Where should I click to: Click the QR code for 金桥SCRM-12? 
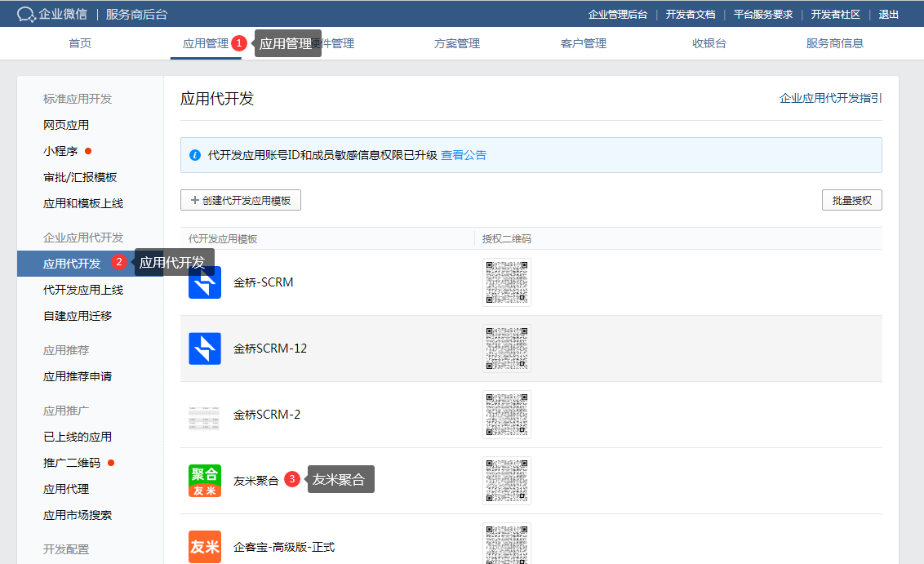pos(506,349)
